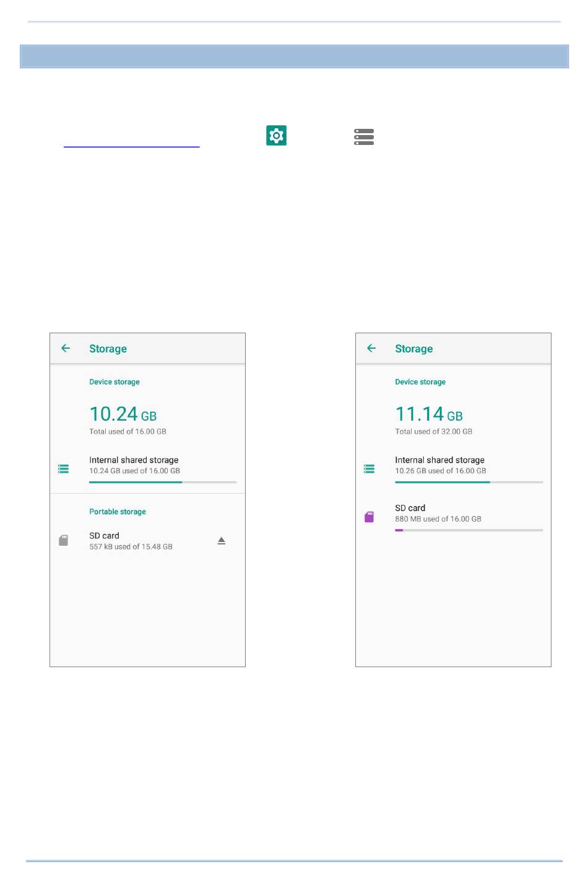Click right internal storage usage bar
The height and width of the screenshot is (879, 588).
tap(469, 482)
